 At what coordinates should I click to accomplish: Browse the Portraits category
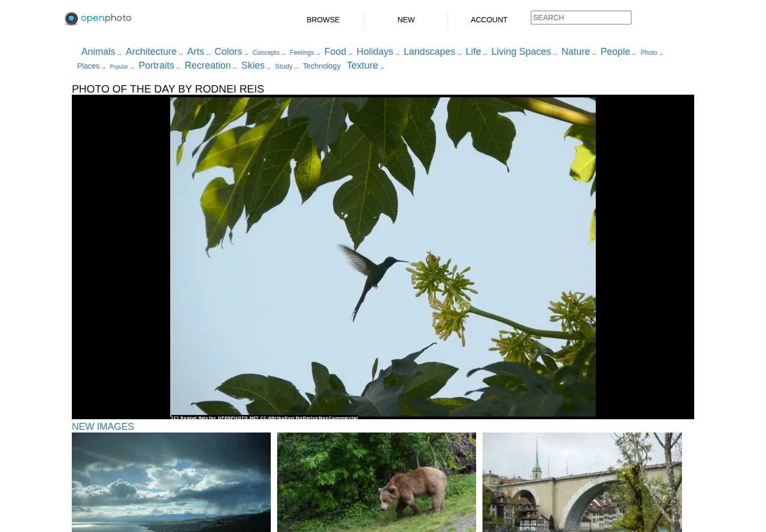tap(156, 65)
